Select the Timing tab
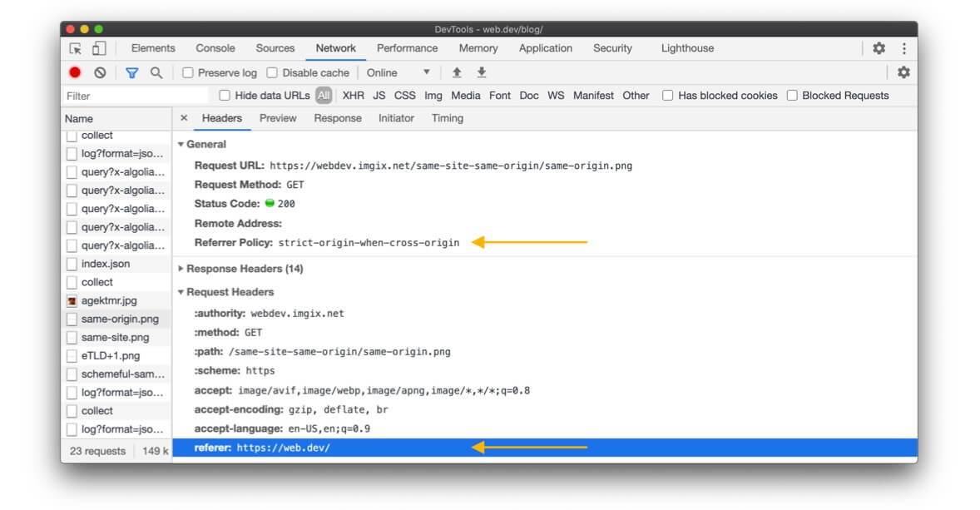980x510 pixels. pyautogui.click(x=448, y=117)
